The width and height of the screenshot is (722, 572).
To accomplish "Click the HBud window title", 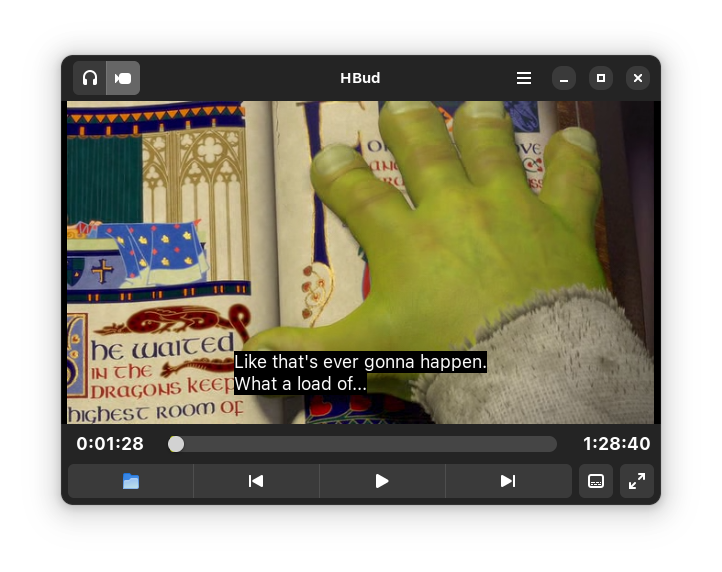I will [x=360, y=78].
